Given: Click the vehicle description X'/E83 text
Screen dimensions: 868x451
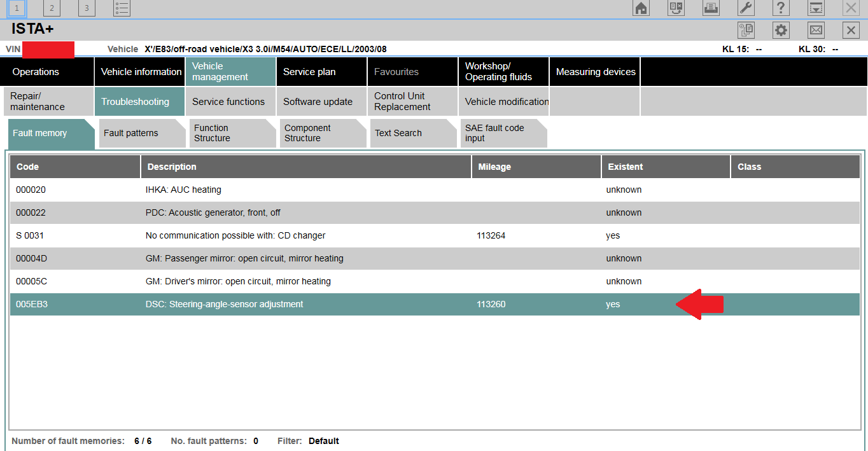Looking at the screenshot, I should pyautogui.click(x=265, y=49).
